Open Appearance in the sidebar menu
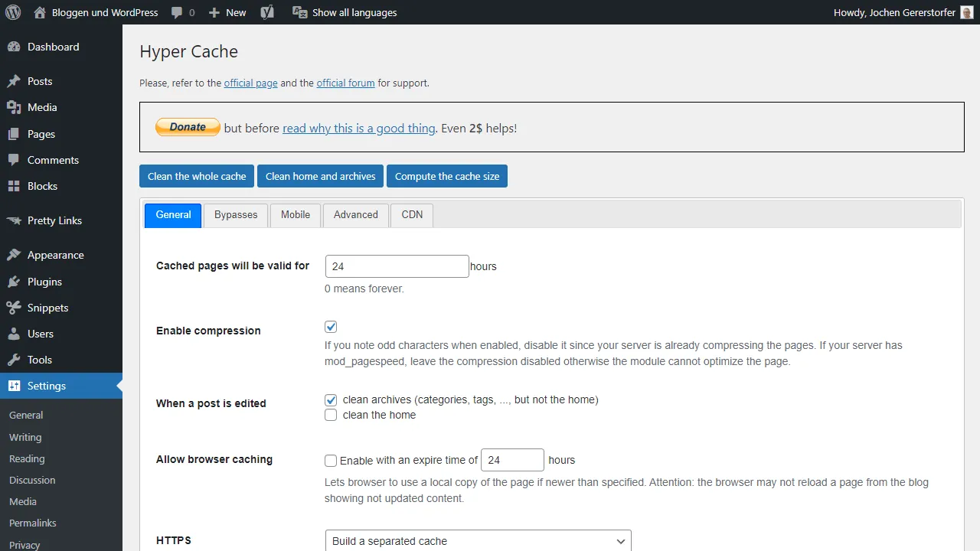 (x=61, y=255)
